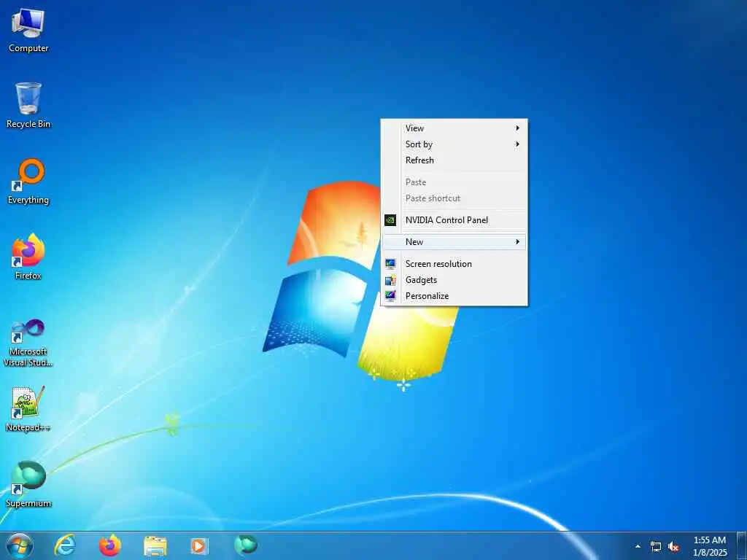
Task: Click the muted volume tray icon
Action: pos(673,547)
